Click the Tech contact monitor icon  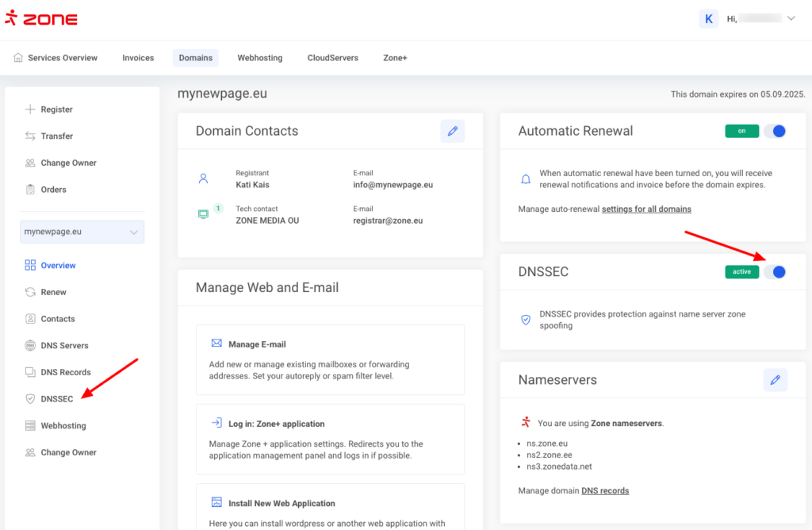[203, 213]
